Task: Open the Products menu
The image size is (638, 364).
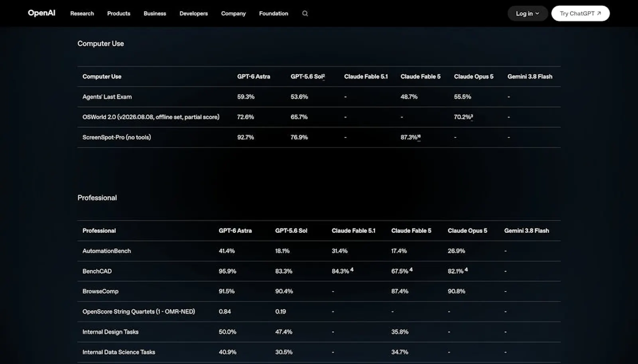Action: (x=119, y=14)
